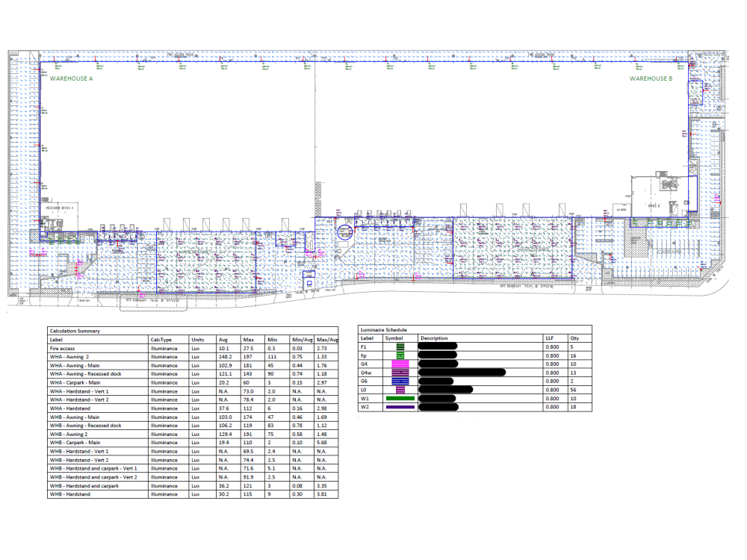The image size is (747, 560).
Task: Click the Avg value 121.1
Action: [225, 374]
